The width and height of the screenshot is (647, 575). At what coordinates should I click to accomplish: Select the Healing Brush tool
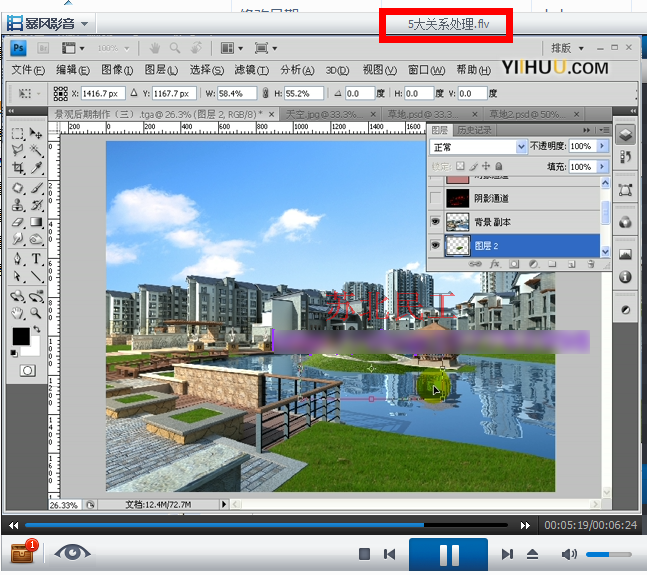(17, 188)
